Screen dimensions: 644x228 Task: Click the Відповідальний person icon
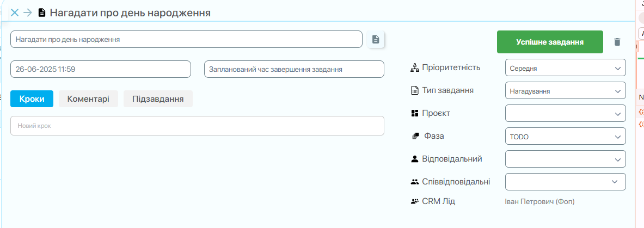pos(414,159)
